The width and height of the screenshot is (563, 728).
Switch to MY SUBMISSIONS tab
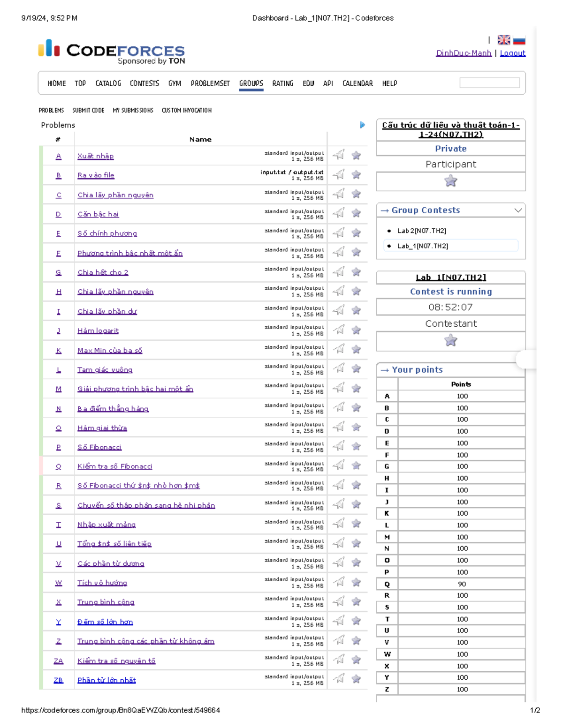[x=133, y=110]
